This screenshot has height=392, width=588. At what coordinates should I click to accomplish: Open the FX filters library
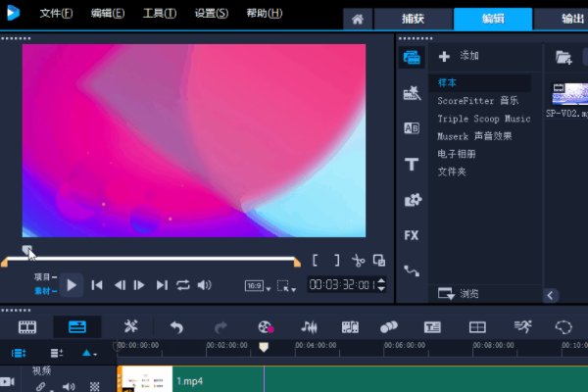point(412,235)
